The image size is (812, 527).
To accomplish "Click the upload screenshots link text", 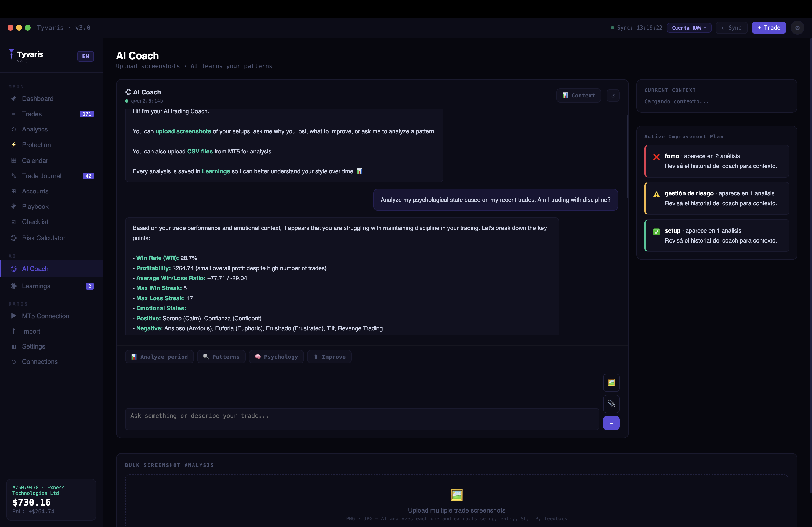I will [x=183, y=131].
